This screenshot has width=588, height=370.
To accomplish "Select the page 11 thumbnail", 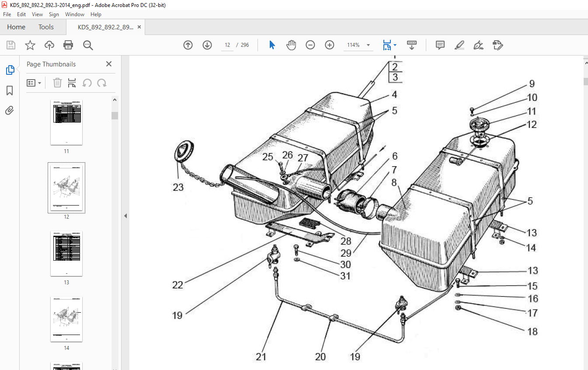I will point(66,122).
